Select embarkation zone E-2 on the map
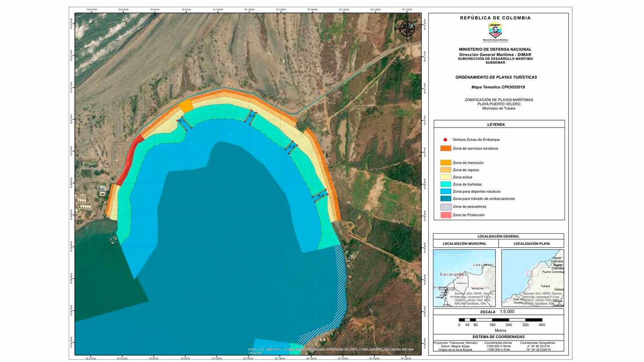This screenshot has height=362, width=644. (x=250, y=116)
